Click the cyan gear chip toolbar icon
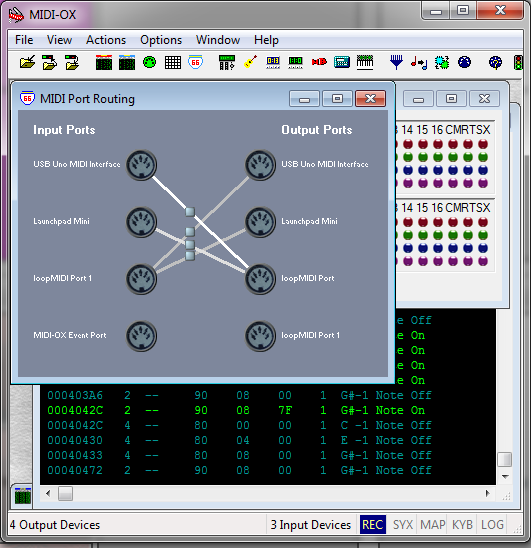This screenshot has width=531, height=548. [x=442, y=63]
